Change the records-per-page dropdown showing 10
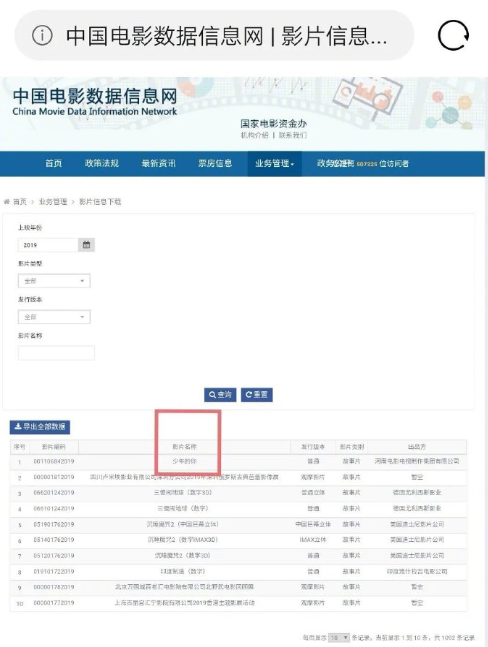Image resolution: width=488 pixels, height=647 pixels. pyautogui.click(x=339, y=638)
